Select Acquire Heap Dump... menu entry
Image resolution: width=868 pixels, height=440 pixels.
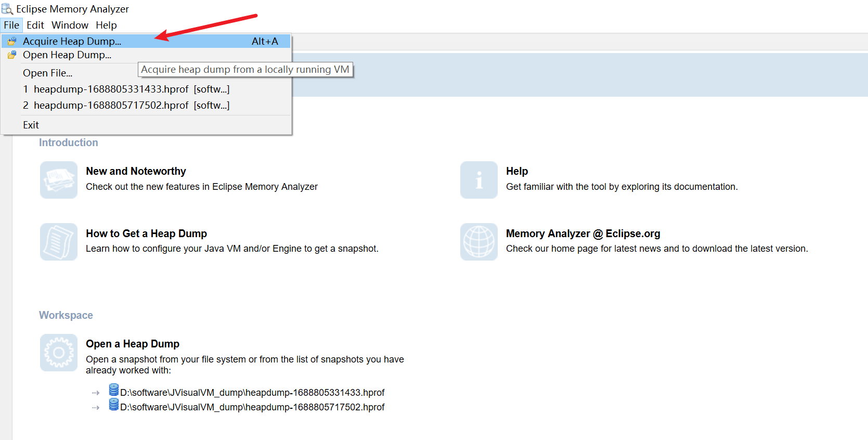72,41
